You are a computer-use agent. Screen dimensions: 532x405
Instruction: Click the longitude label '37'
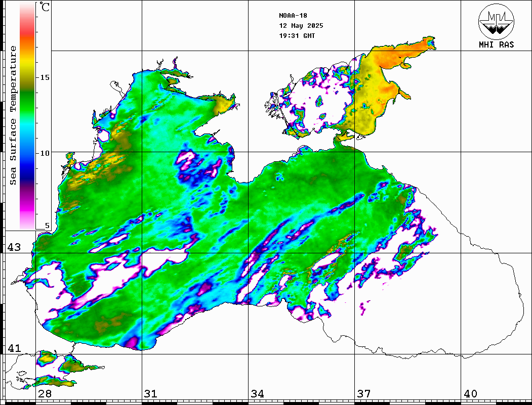364,394
